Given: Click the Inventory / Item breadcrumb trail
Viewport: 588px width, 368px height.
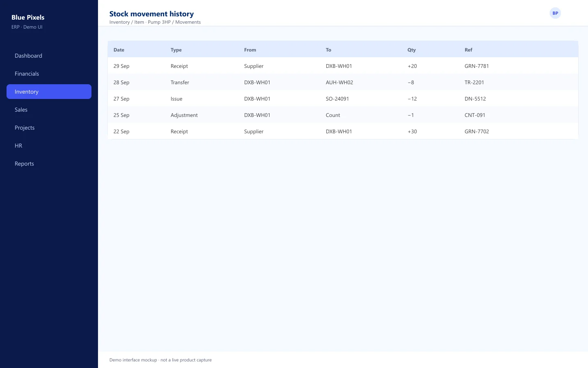Looking at the screenshot, I should [155, 22].
